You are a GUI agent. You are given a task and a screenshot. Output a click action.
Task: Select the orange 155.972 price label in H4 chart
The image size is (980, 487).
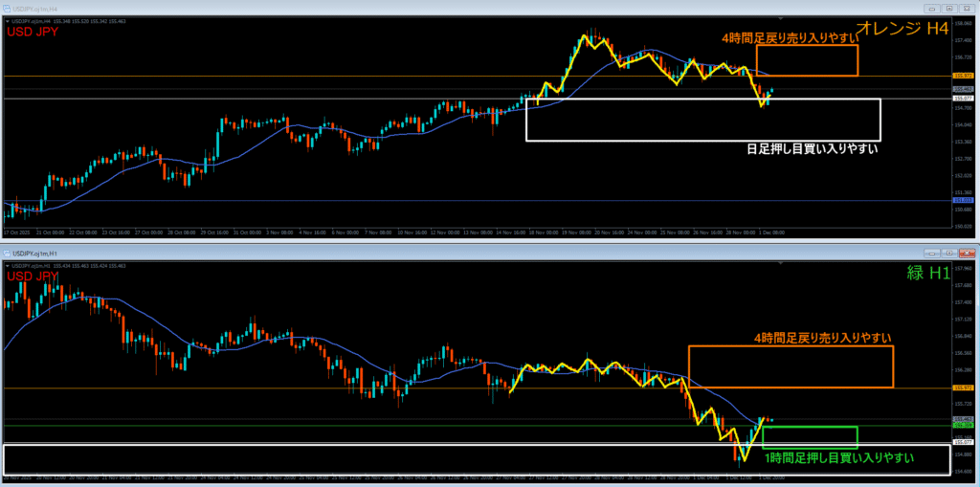pos(961,76)
